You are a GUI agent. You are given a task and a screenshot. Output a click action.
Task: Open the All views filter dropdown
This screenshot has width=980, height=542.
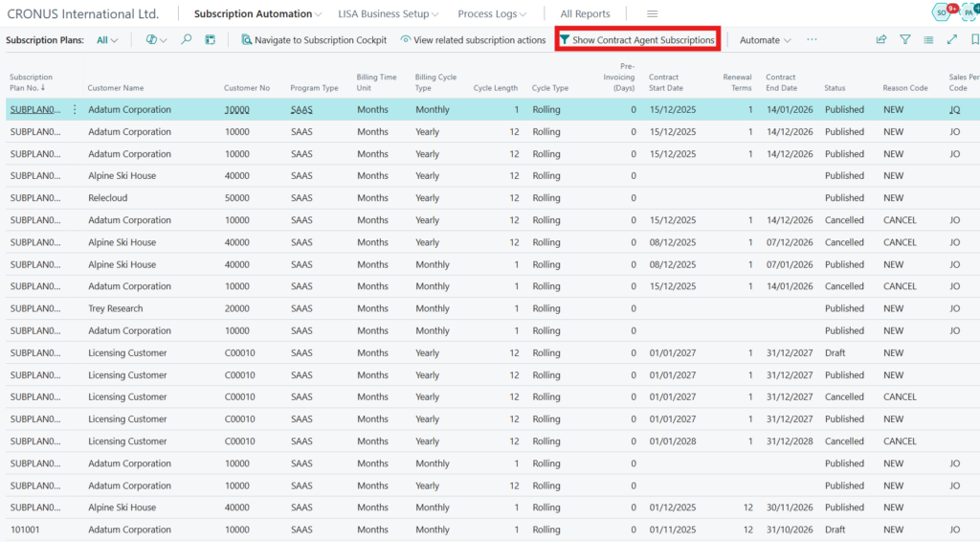tap(107, 40)
